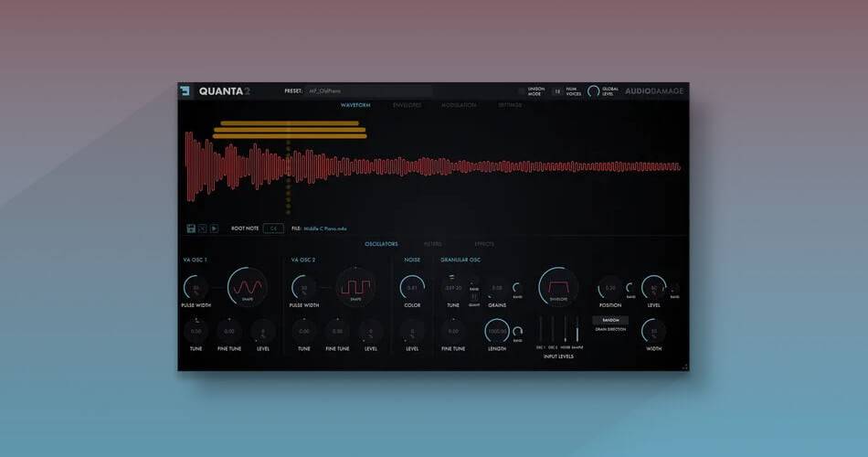Image resolution: width=868 pixels, height=457 pixels.
Task: Toggle Unison Mode
Action: 522,91
